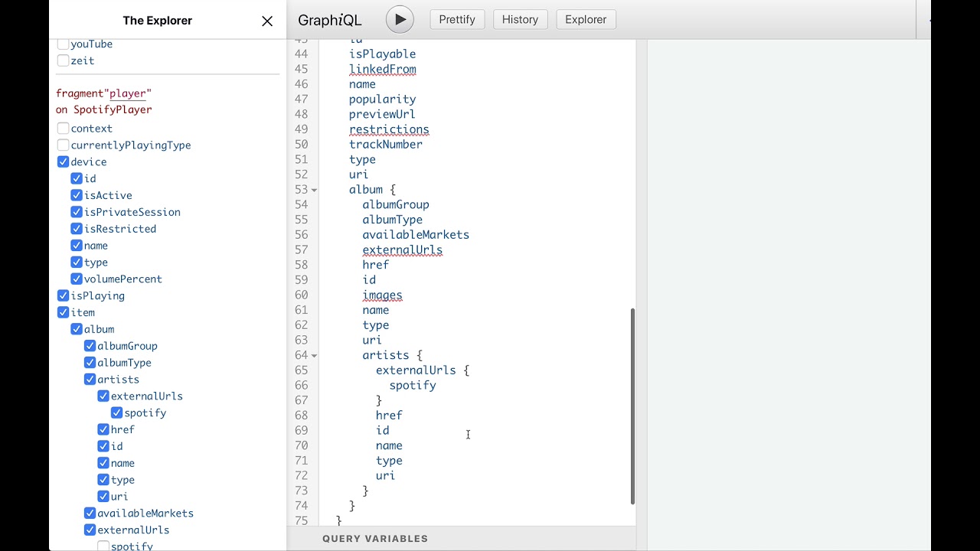980x551 pixels.
Task: Uncheck id under device
Action: tap(77, 179)
